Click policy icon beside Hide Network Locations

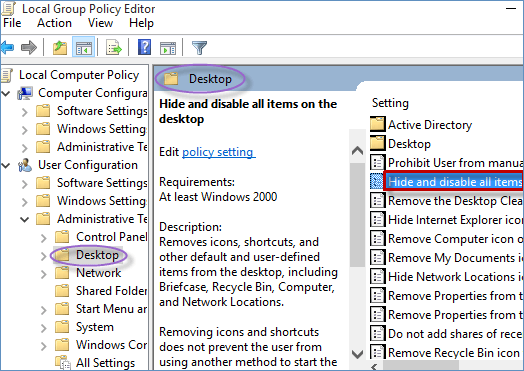378,277
